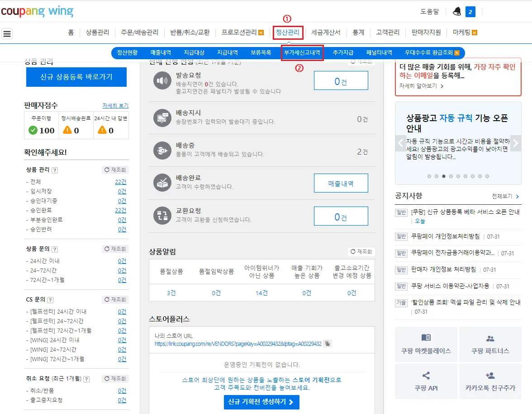Open 쿠팡페이 개인정보처리방침 notice

445,236
